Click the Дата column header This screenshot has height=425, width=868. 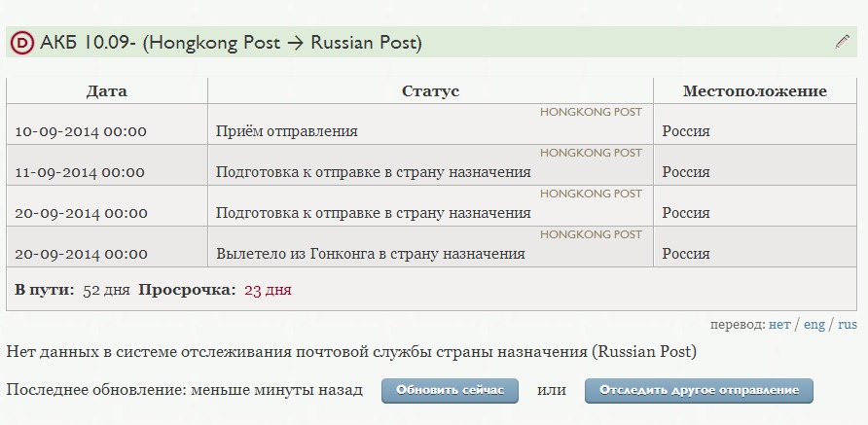106,90
